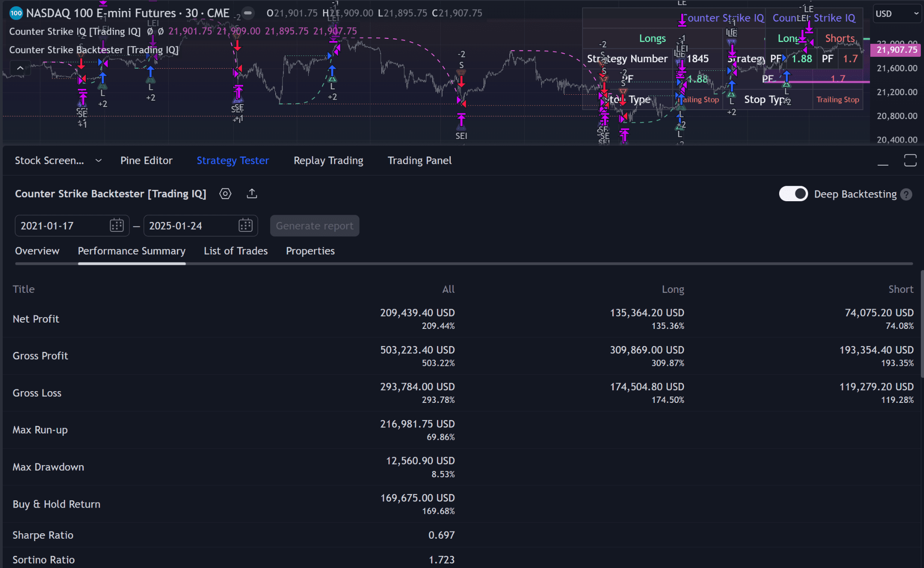This screenshot has width=924, height=568.
Task: Click the Generate report button
Action: coord(314,226)
